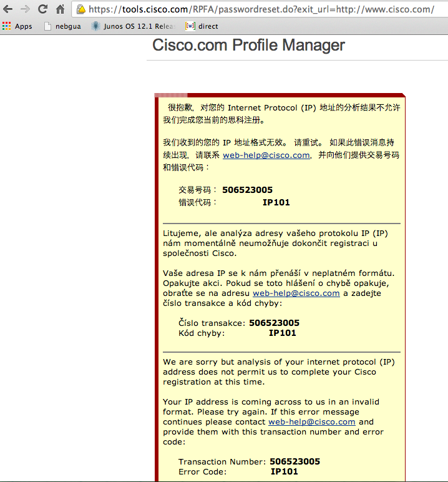Screen dimensions: 448x482
Task: Open the Apps bookmarks shortcut
Action: [x=17, y=26]
